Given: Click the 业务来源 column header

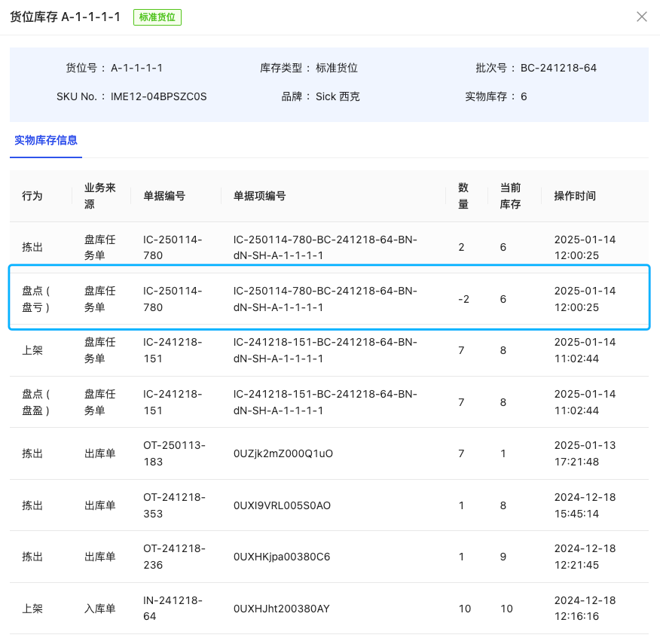Looking at the screenshot, I should pyautogui.click(x=99, y=196).
